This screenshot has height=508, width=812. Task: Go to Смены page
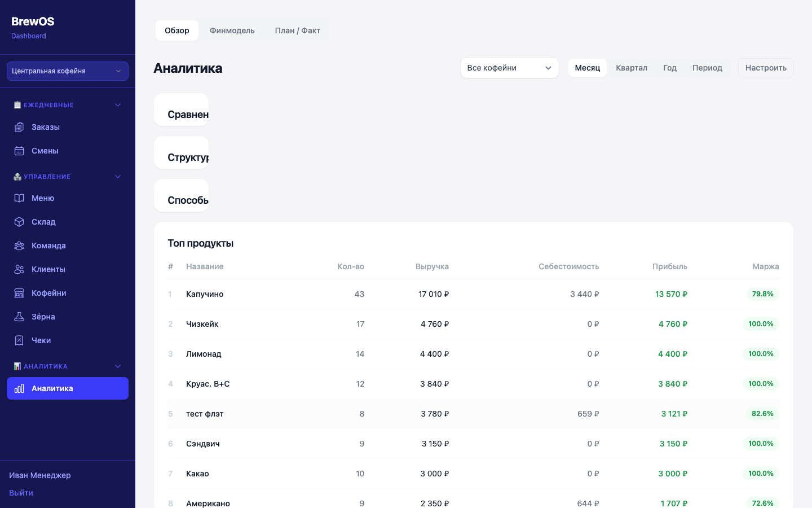pos(68,151)
